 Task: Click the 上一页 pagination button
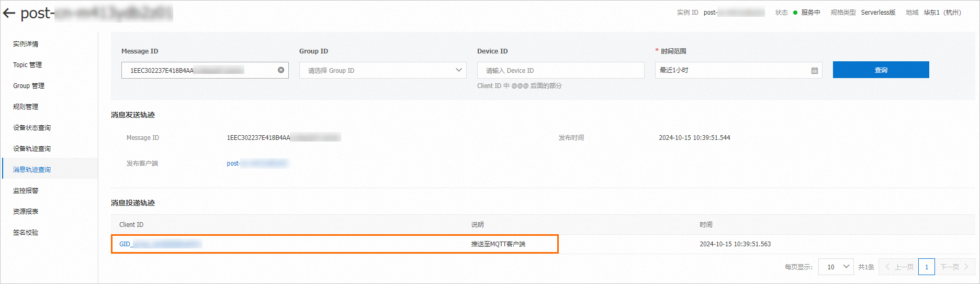(899, 267)
